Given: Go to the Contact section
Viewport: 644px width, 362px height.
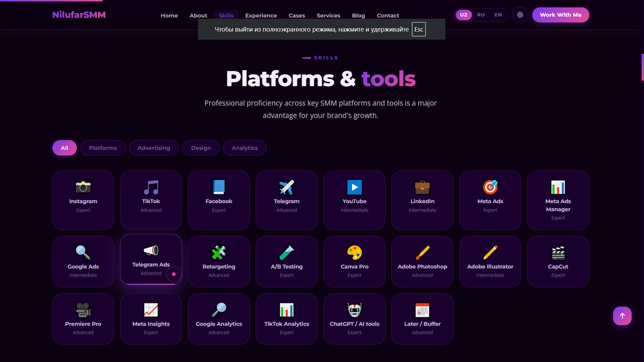Looking at the screenshot, I should 388,16.
